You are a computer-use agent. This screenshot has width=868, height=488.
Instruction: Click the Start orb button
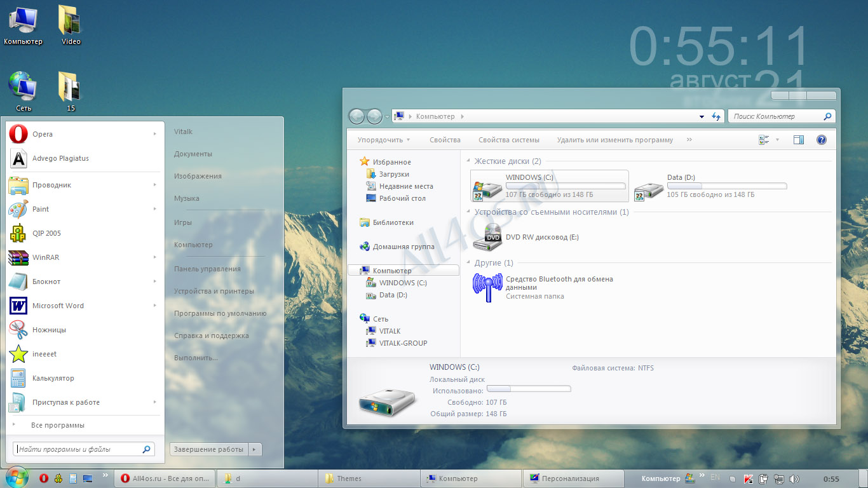[16, 477]
